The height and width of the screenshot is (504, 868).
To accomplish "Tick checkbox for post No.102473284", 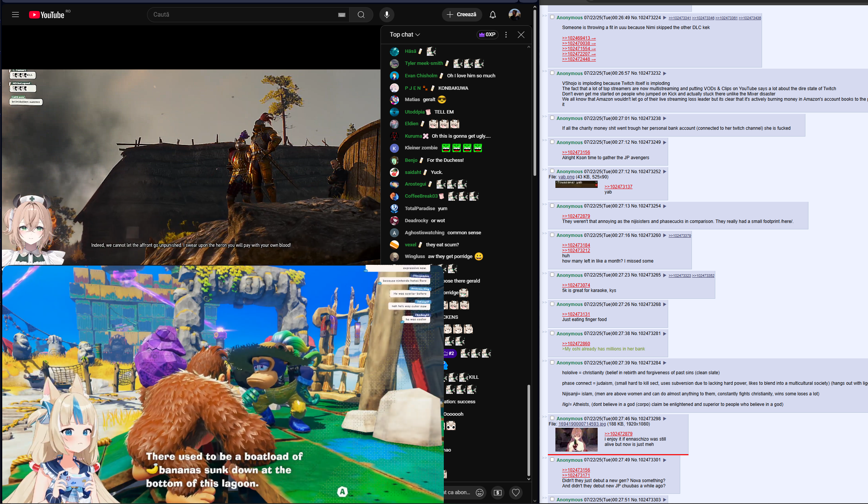I will 552,362.
